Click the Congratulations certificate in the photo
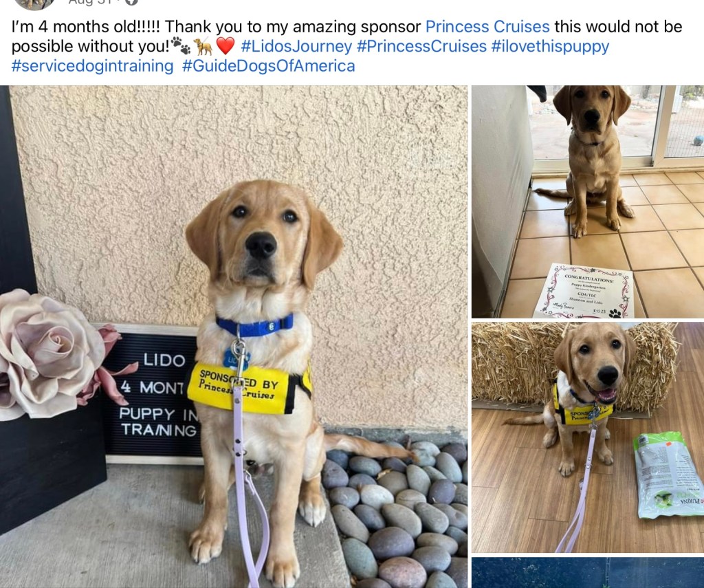The image size is (704, 588). click(584, 291)
